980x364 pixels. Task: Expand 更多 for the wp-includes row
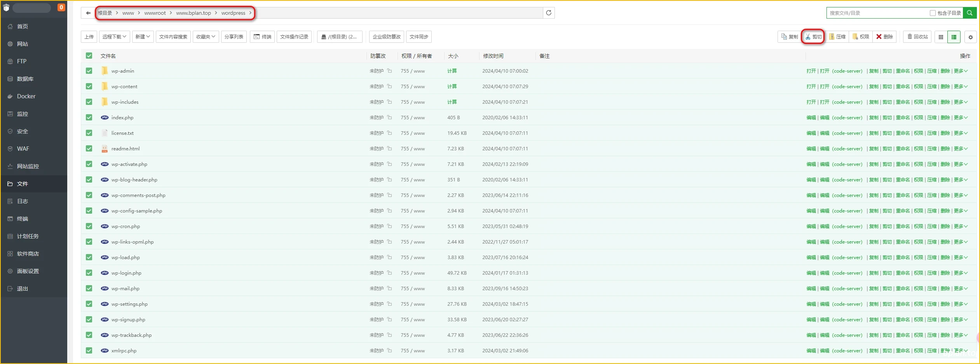(x=961, y=102)
